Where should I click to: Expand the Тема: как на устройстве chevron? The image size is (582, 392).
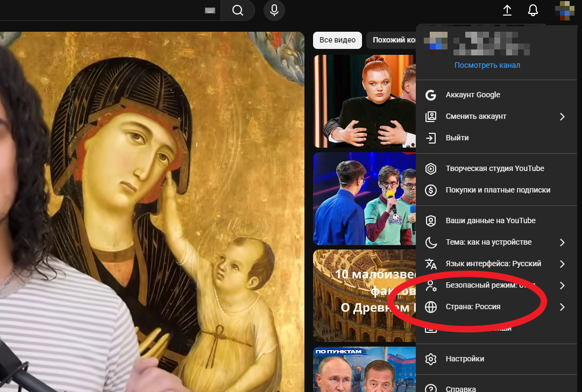pos(562,243)
